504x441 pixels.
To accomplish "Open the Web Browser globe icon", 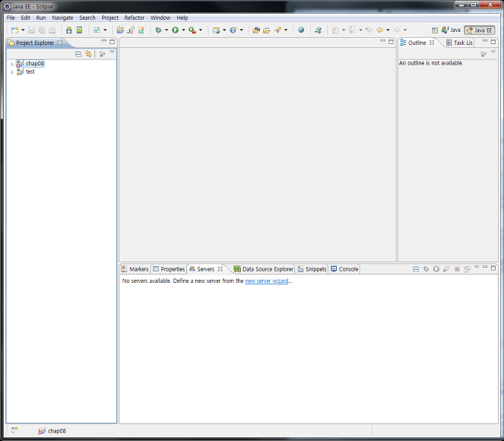I will point(301,30).
